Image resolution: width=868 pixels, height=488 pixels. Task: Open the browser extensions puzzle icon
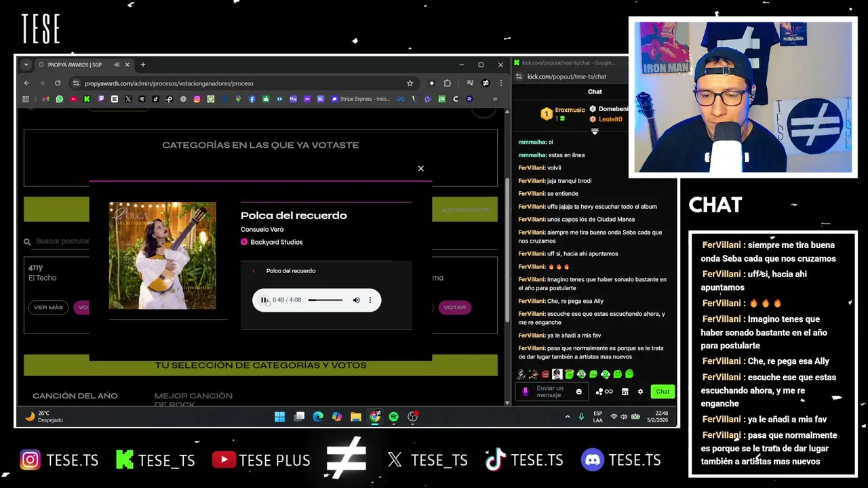pos(448,83)
